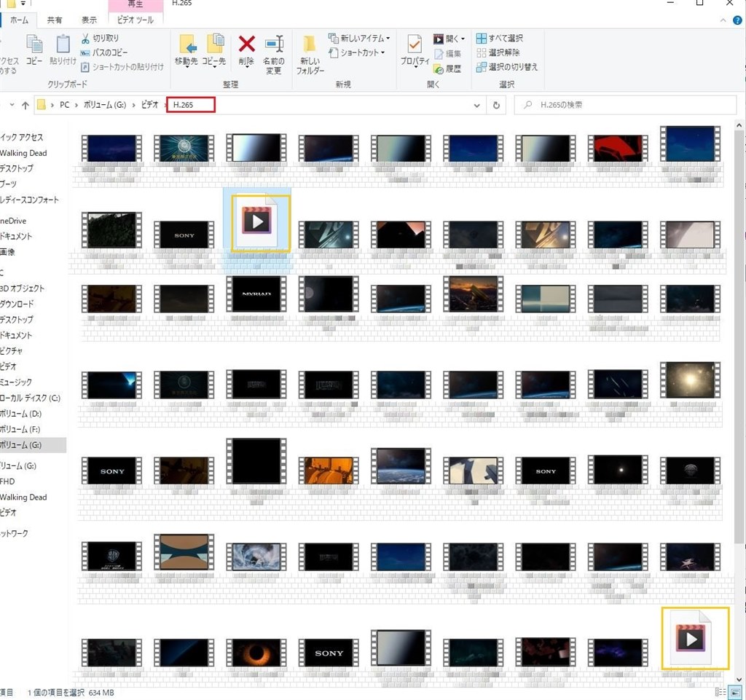Click the History (履歴) icon
746x700 pixels.
coord(439,69)
